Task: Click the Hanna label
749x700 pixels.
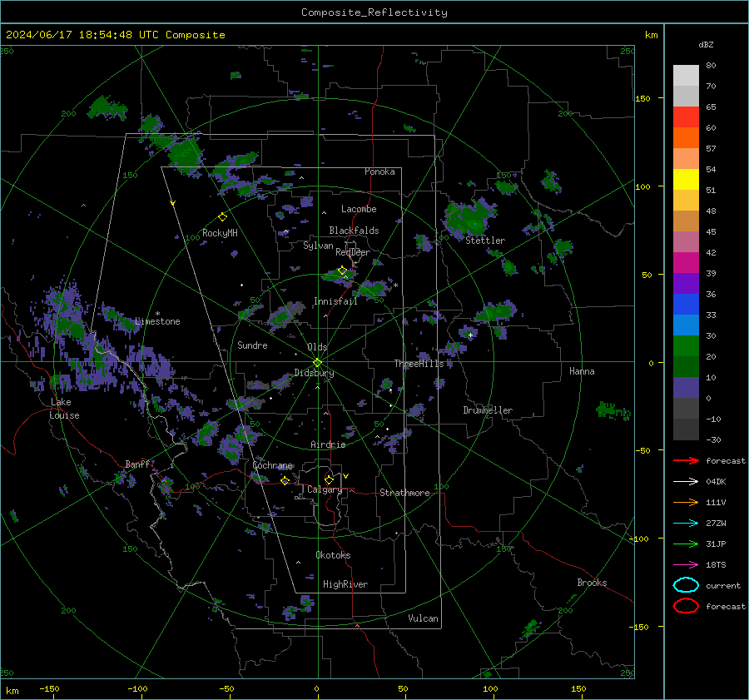Action: 582,371
